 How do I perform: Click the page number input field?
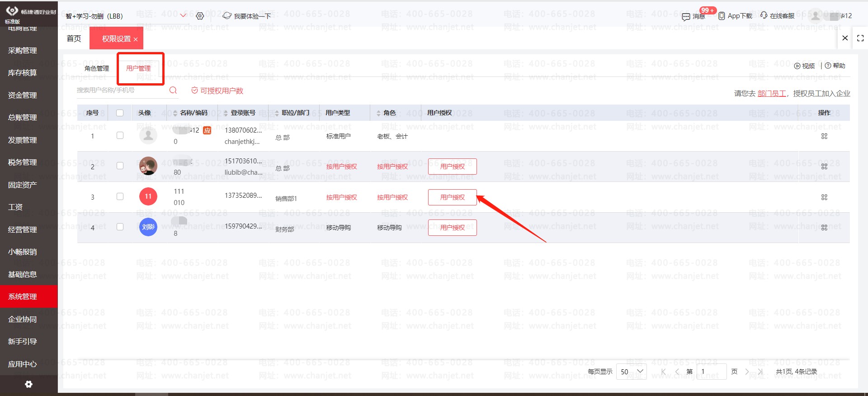coord(711,372)
